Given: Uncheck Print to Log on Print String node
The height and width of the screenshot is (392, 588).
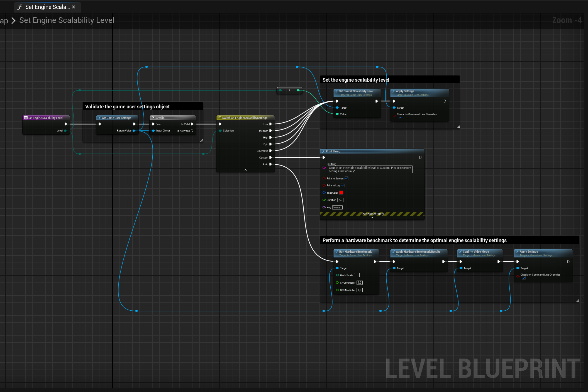Looking at the screenshot, I should point(343,185).
